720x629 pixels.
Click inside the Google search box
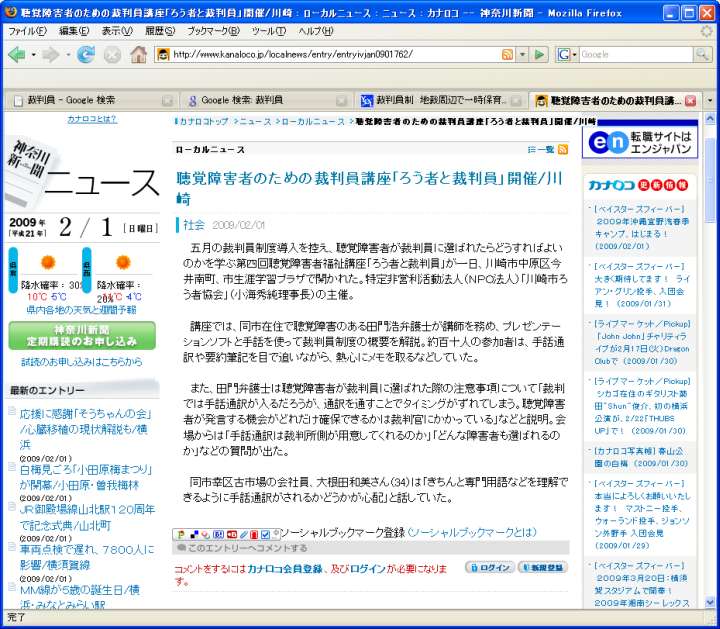pos(630,54)
